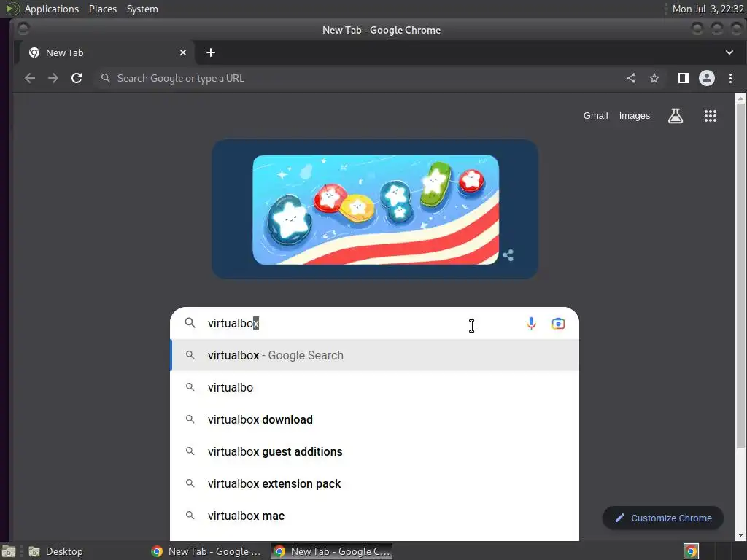747x560 pixels.
Task: Click scrollbar down arrow
Action: tap(740, 535)
